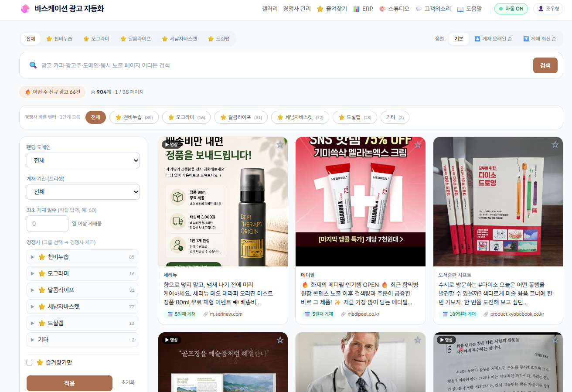Open 고객의소리 from the top navigation
Screen dimensions: 572x392
pyautogui.click(x=433, y=9)
